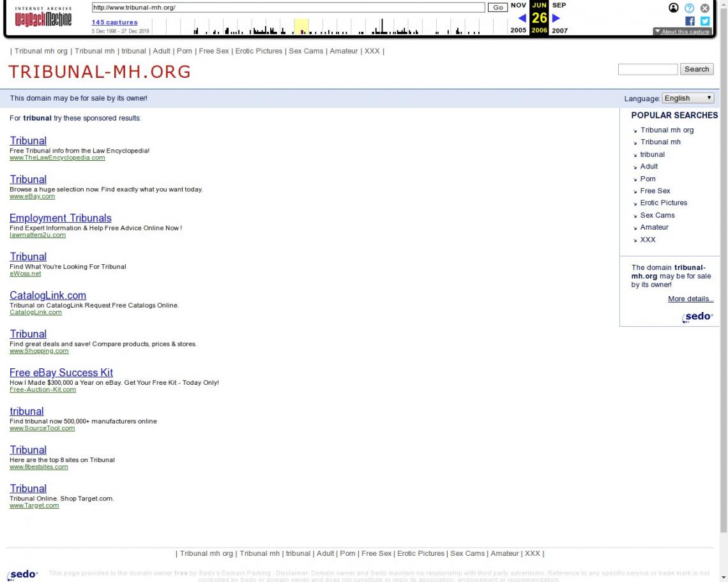Select Erotic Pictures in Popular Searches
Image resolution: width=728 pixels, height=582 pixels.
pos(664,203)
